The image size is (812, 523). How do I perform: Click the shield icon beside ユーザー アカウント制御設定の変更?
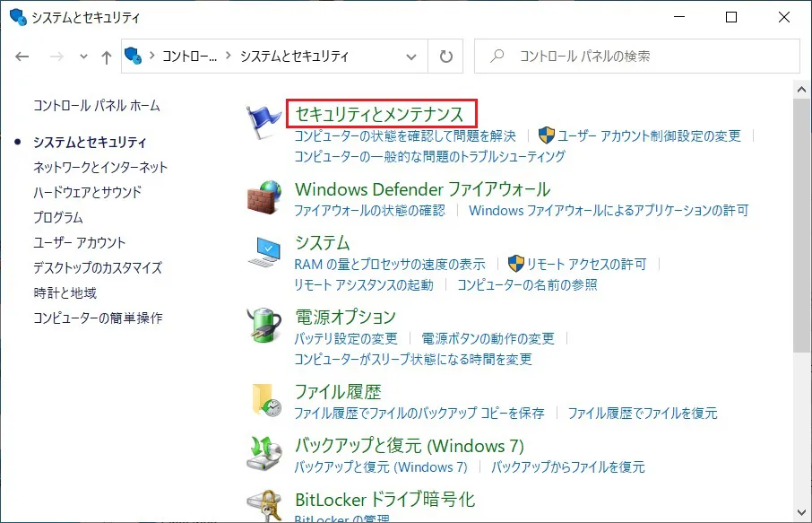(547, 135)
